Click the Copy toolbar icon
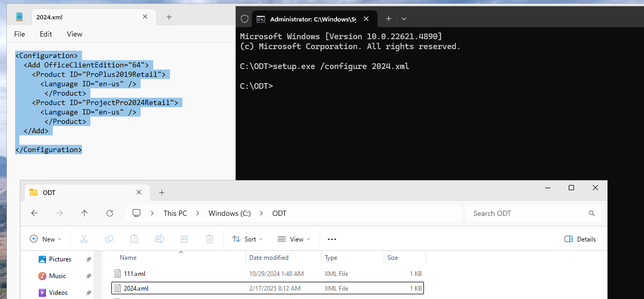This screenshot has height=299, width=644. 109,239
